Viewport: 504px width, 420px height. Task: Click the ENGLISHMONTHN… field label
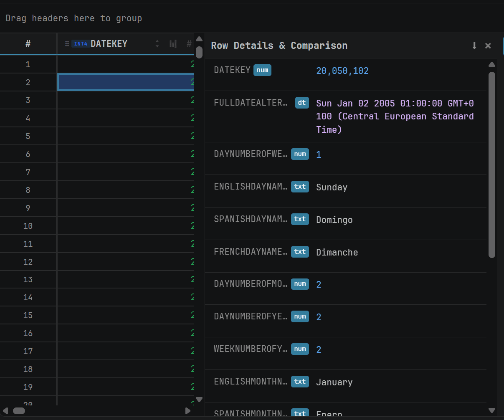(251, 382)
